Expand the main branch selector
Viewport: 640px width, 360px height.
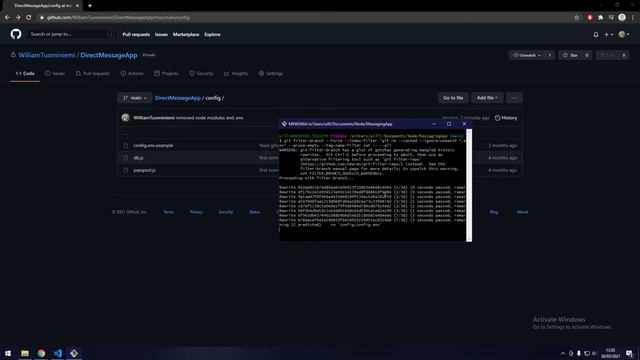coord(135,98)
